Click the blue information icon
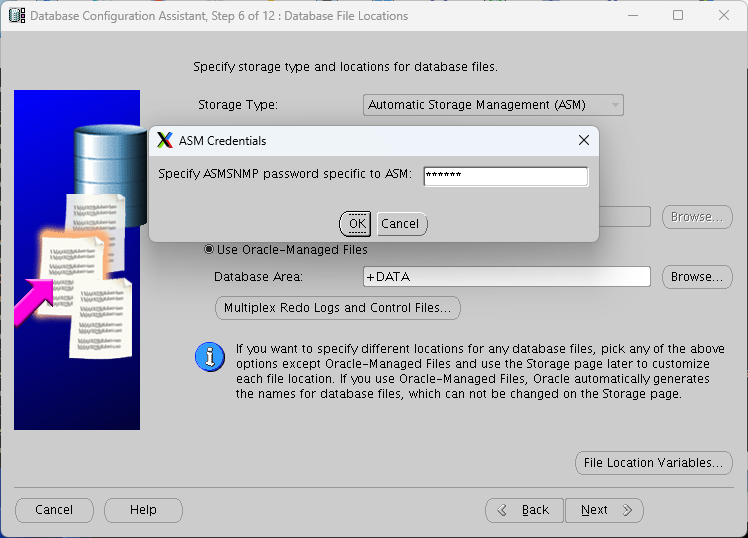 click(210, 357)
